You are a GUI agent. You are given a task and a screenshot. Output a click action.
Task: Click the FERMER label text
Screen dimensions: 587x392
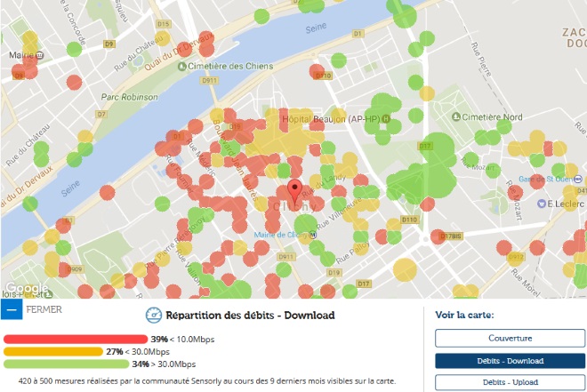(44, 309)
